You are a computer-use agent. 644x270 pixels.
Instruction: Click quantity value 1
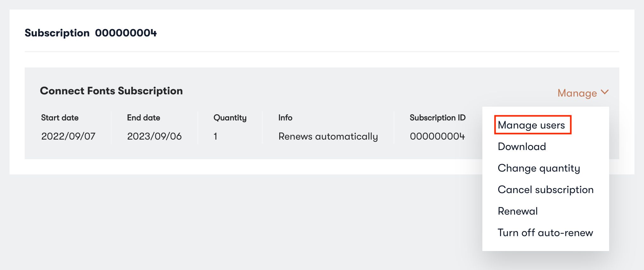click(215, 136)
